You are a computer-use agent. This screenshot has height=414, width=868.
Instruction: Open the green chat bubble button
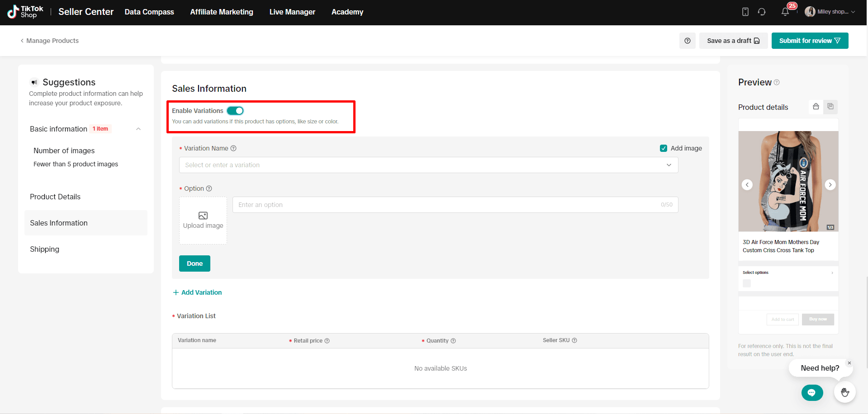pos(812,392)
